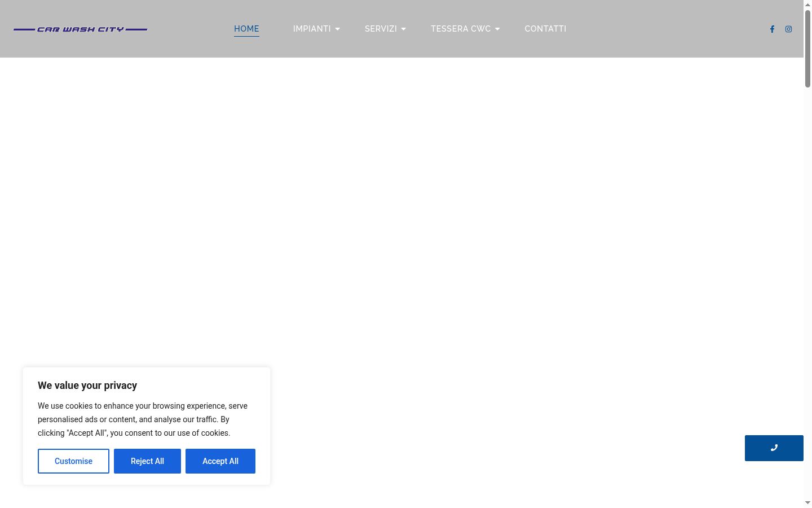This screenshot has width=812, height=508.
Task: Expand the Servizi dropdown arrow
Action: point(403,29)
